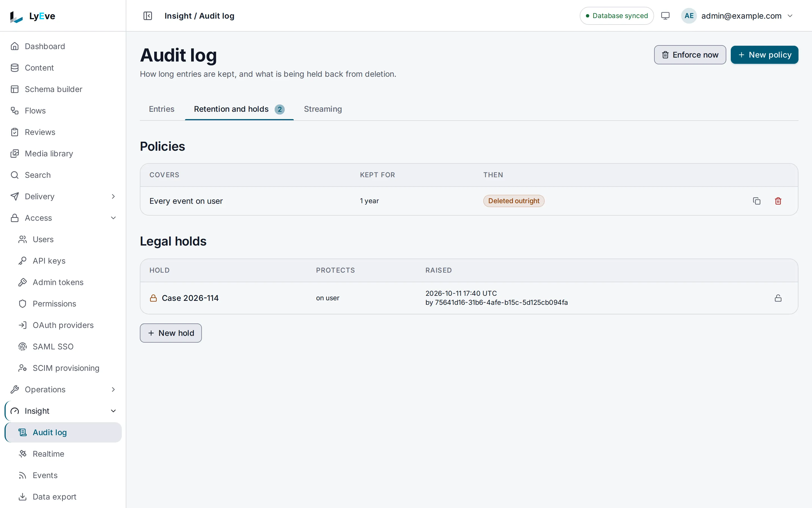The width and height of the screenshot is (812, 508).
Task: Open OAuth providers under Access
Action: [63, 325]
